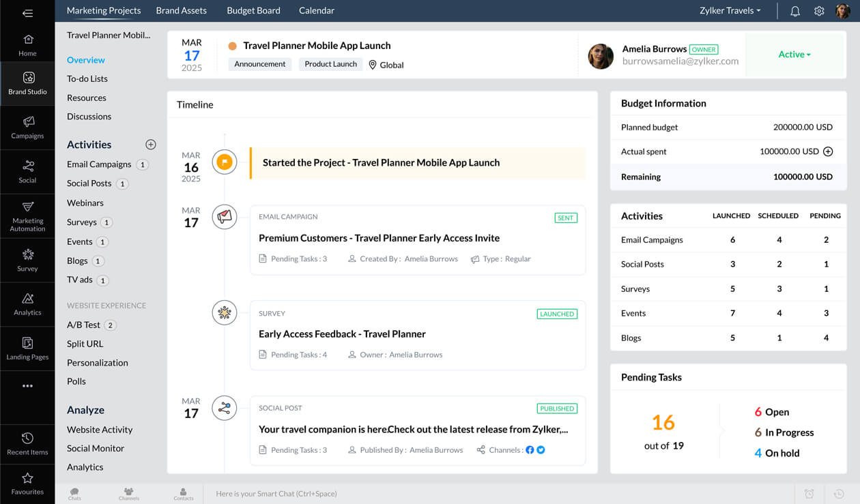Open the settings gear

coord(819,10)
